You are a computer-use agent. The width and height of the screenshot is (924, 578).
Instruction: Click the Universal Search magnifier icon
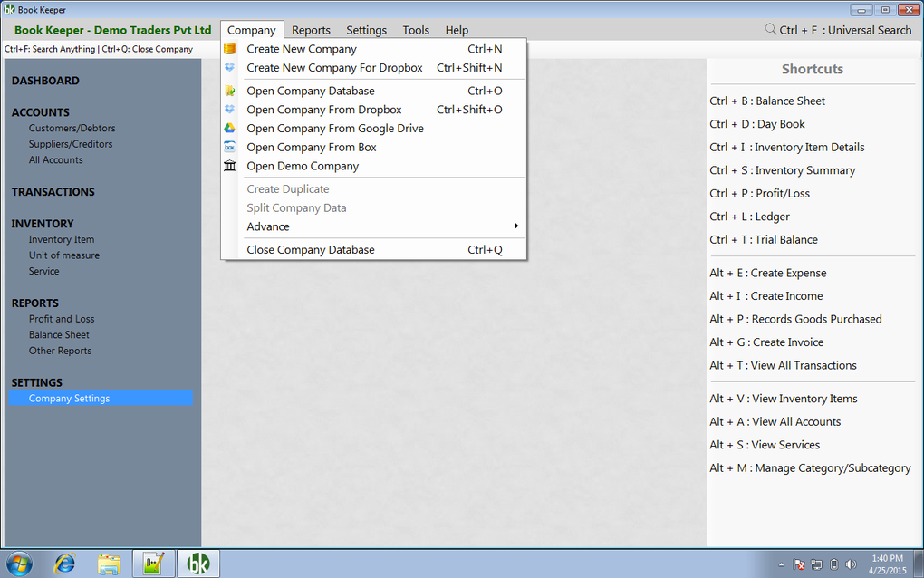[770, 30]
